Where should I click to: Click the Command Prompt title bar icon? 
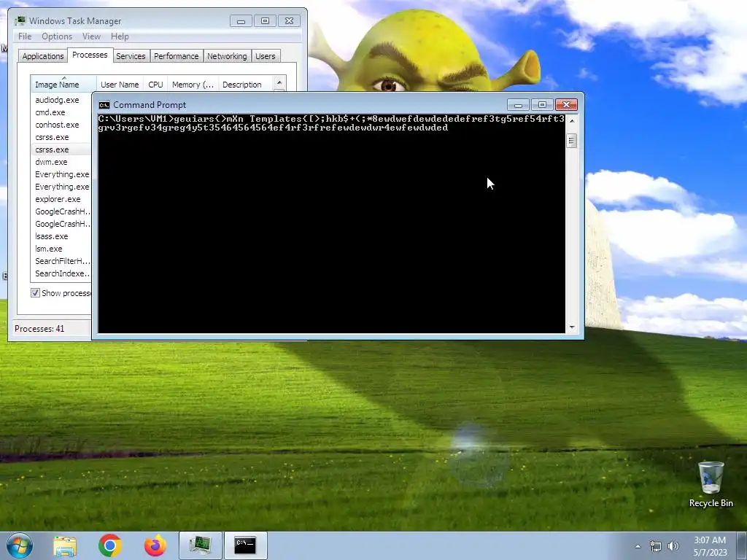104,105
